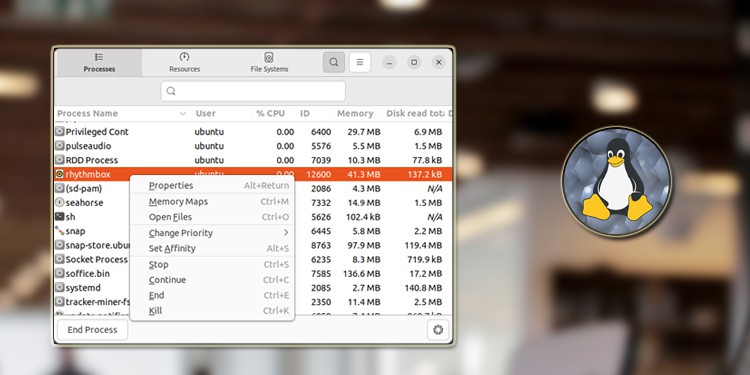
Task: Click process ID 12600
Action: pos(318,174)
